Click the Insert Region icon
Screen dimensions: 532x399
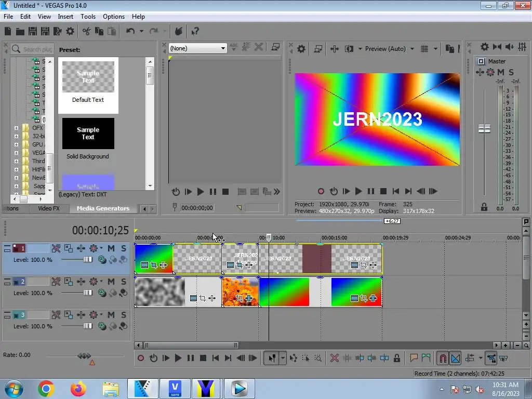426,358
